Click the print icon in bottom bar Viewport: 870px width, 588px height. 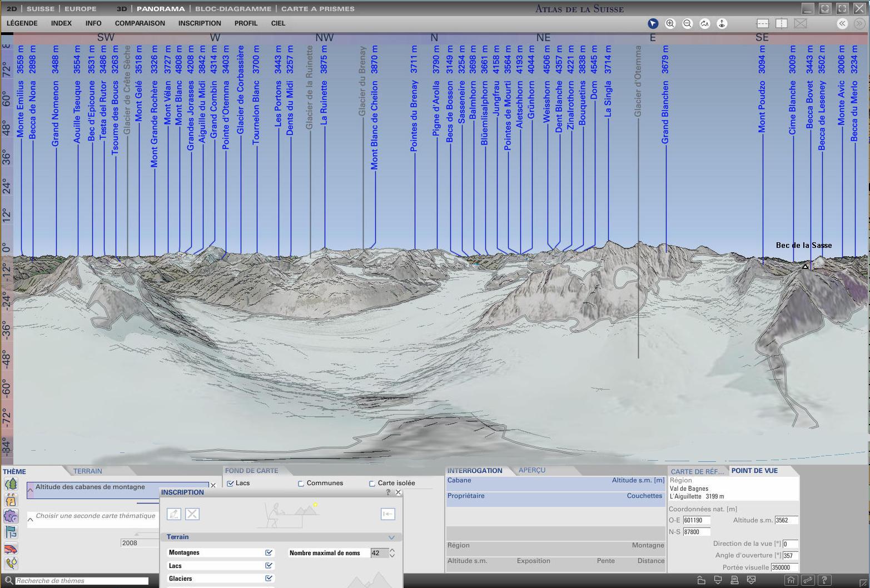[x=734, y=580]
